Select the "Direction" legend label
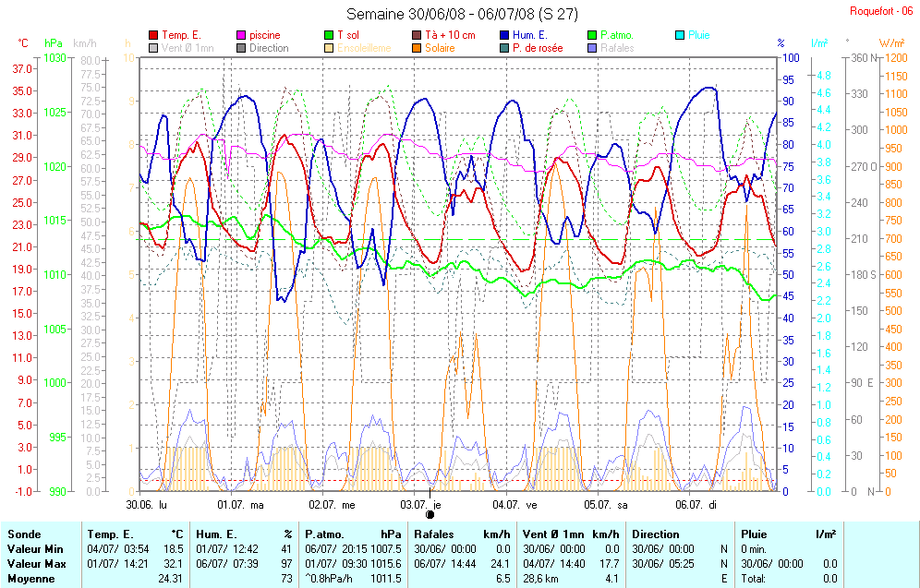Viewport: 920px width, 588px height. [269, 48]
